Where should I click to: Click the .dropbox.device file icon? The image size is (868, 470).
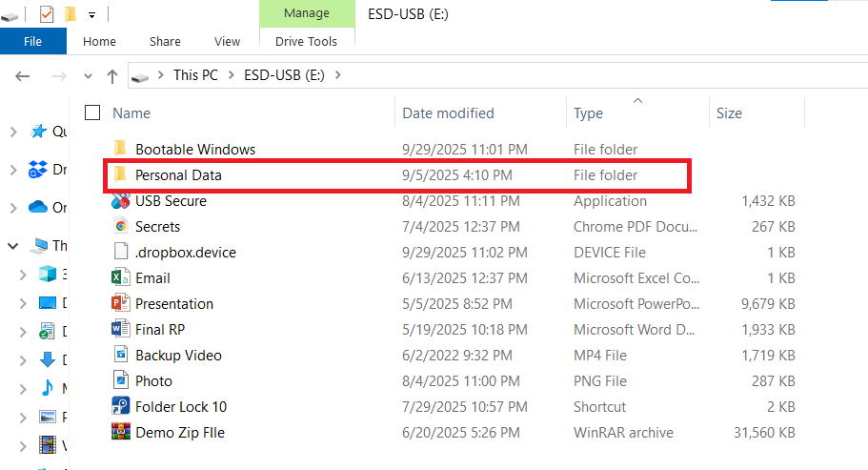121,252
